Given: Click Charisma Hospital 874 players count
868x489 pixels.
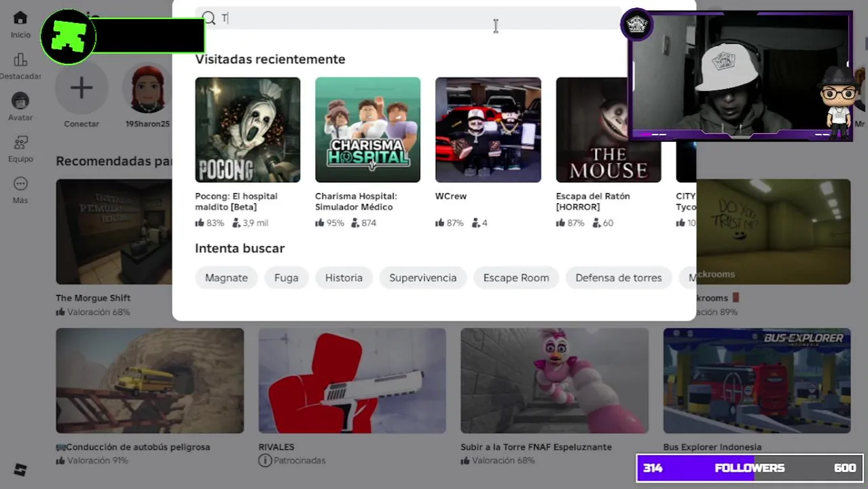Looking at the screenshot, I should click(363, 223).
